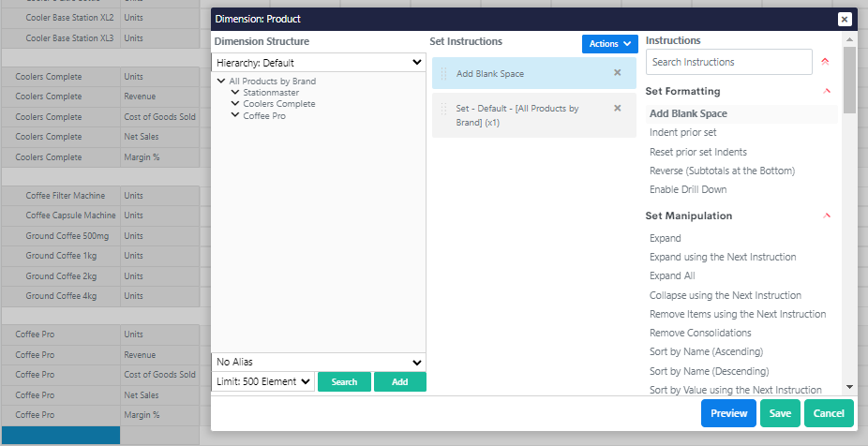Grab drag handle of Add Blank Space instruction

[x=443, y=73]
